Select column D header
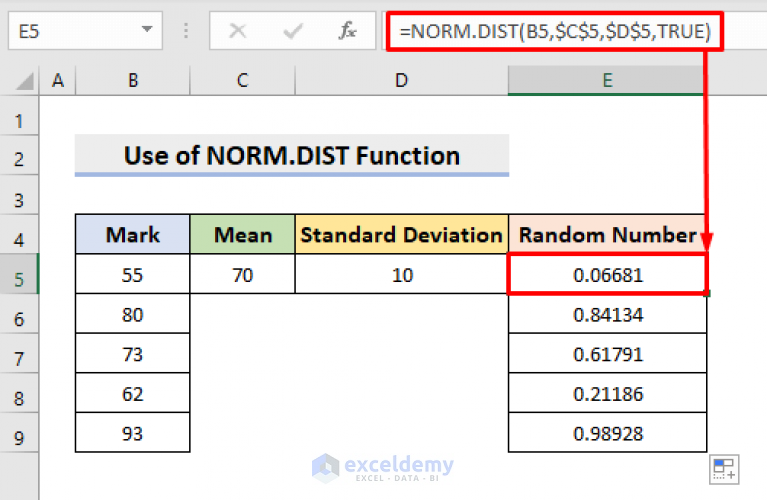Image resolution: width=767 pixels, height=500 pixels. [x=402, y=80]
